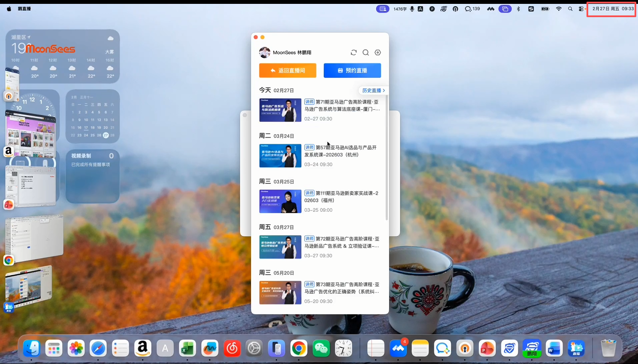Open search with the magnifier icon in app
The image size is (638, 364).
pyautogui.click(x=366, y=52)
